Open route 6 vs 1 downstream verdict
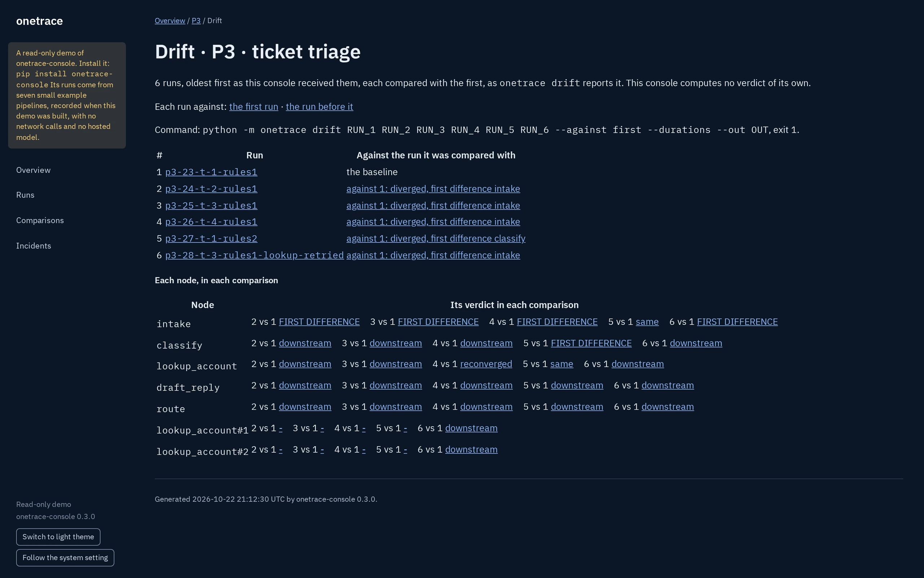924x578 pixels. click(667, 407)
